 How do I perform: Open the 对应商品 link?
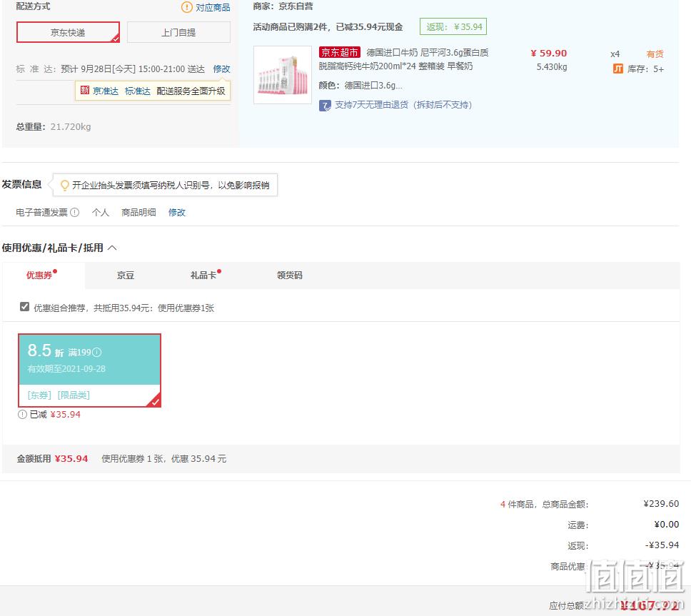click(213, 7)
